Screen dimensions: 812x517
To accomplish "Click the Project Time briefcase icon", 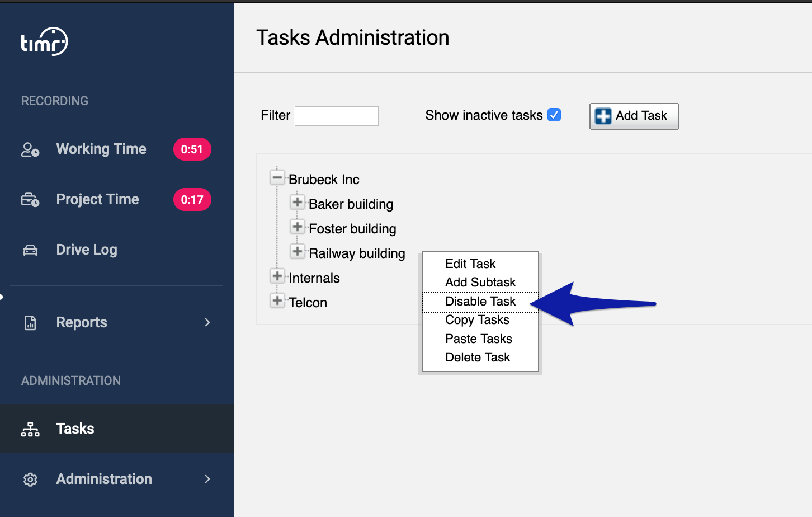I will (30, 200).
